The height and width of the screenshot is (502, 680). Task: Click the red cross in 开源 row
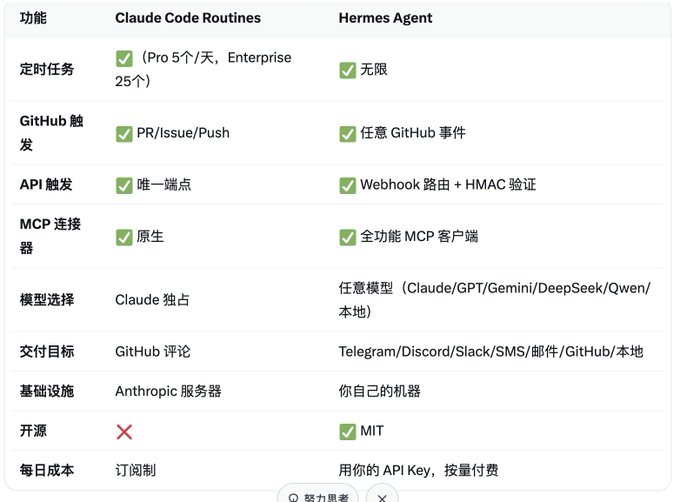click(124, 432)
